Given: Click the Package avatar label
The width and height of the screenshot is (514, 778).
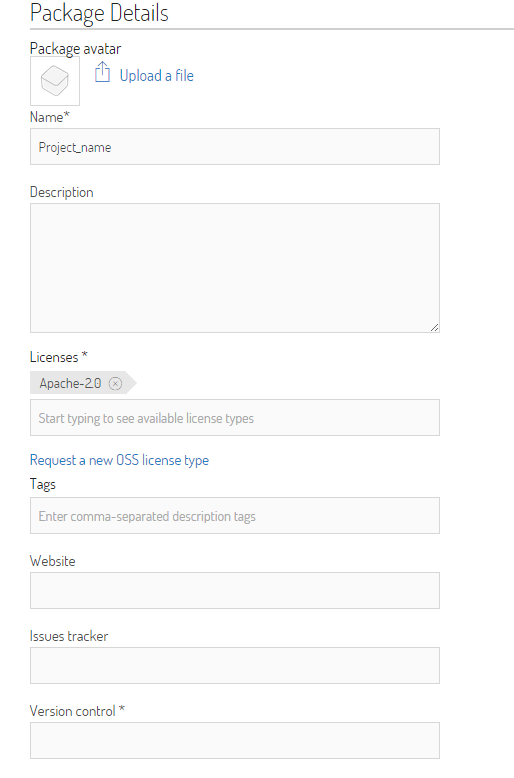Looking at the screenshot, I should pyautogui.click(x=75, y=49).
